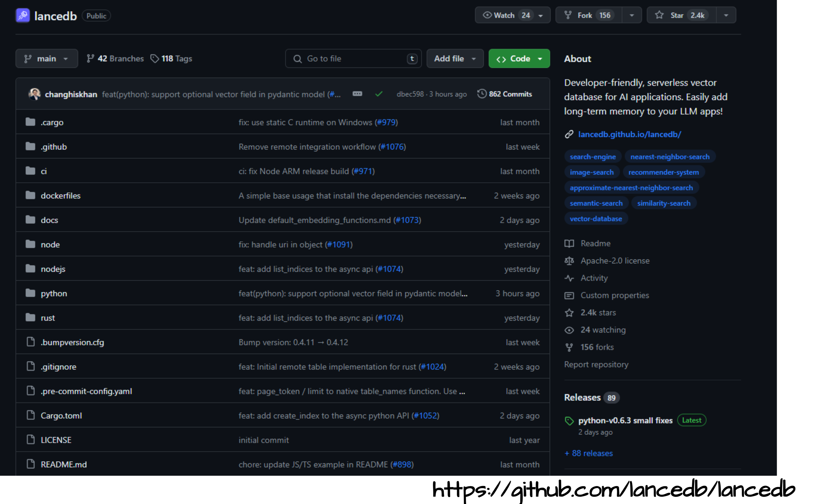Image resolution: width=815 pixels, height=504 pixels.
Task: Click the .github folder icon
Action: (x=30, y=146)
